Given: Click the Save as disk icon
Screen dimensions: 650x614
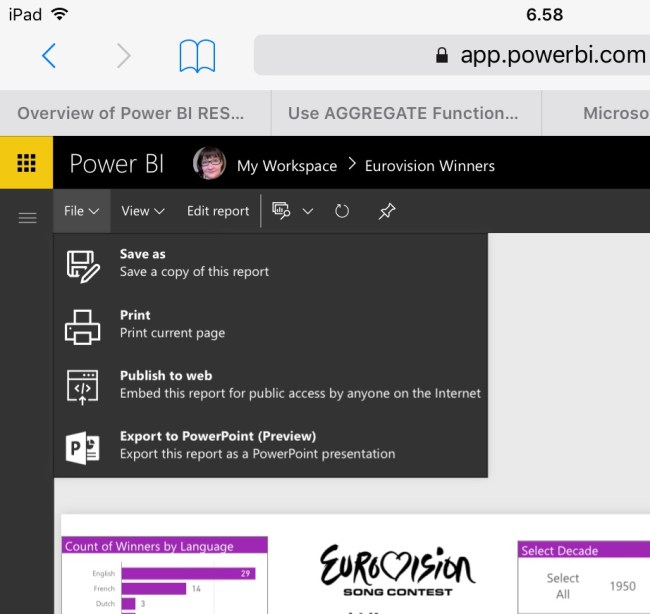Looking at the screenshot, I should (x=83, y=266).
